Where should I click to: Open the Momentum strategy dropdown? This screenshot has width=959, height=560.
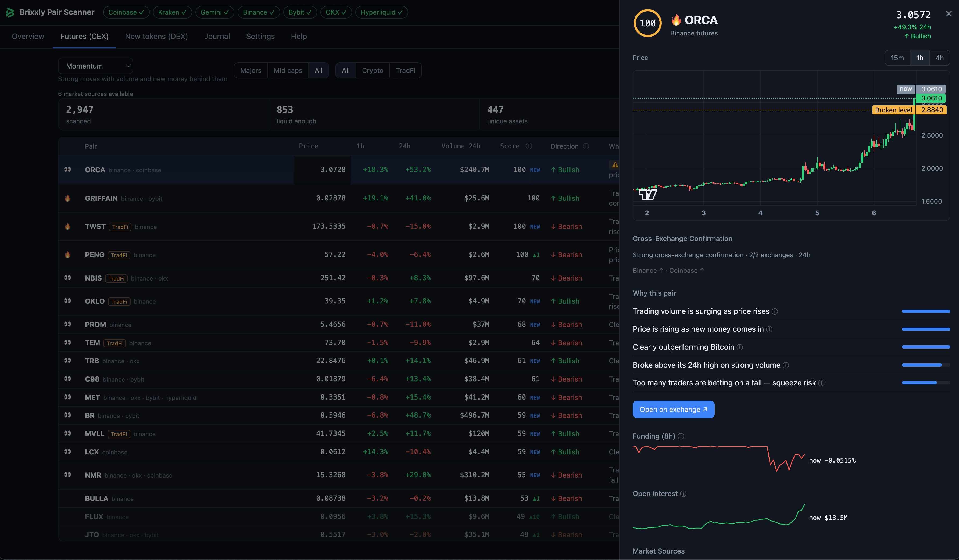click(95, 66)
